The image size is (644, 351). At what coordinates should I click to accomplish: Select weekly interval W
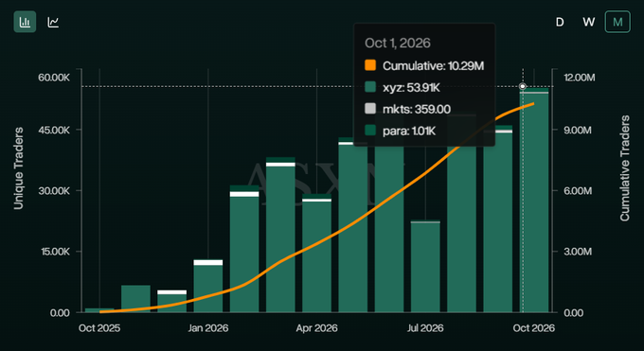(588, 22)
